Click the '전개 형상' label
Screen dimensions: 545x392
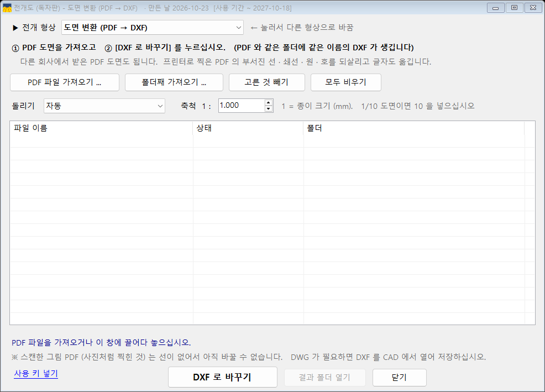(x=39, y=28)
